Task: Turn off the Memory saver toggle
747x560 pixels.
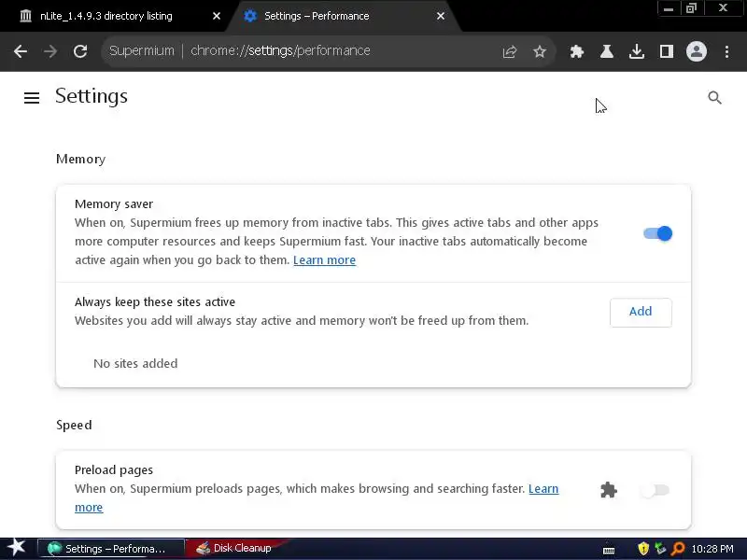Action: (x=657, y=233)
